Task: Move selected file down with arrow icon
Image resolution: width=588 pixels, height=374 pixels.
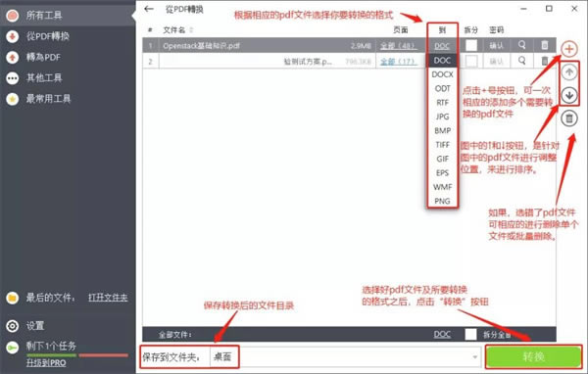Action: [x=568, y=95]
